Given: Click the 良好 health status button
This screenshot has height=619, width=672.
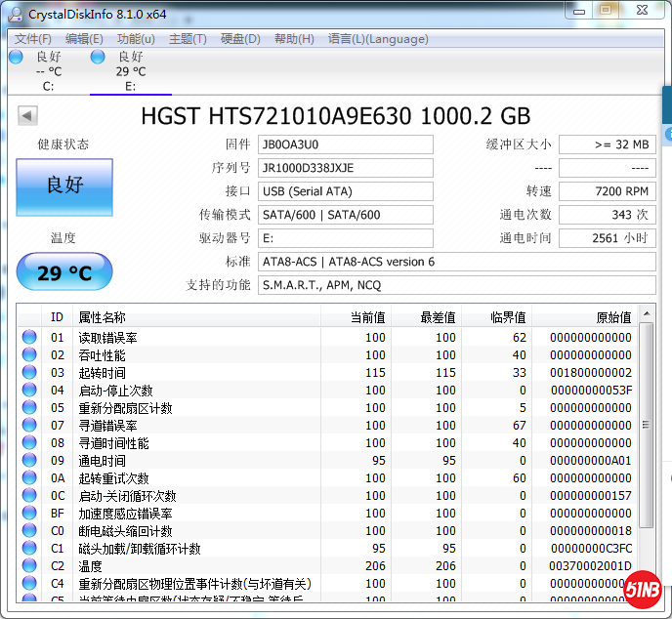Looking at the screenshot, I should [x=64, y=186].
